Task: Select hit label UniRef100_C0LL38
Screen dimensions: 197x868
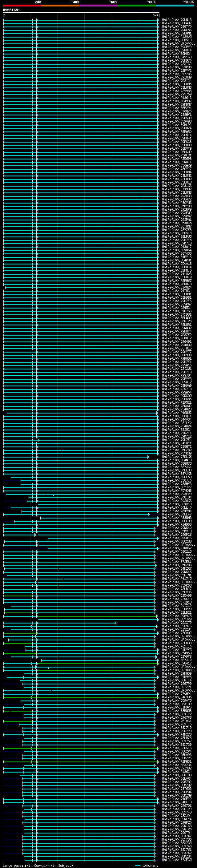Action: coord(177,470)
